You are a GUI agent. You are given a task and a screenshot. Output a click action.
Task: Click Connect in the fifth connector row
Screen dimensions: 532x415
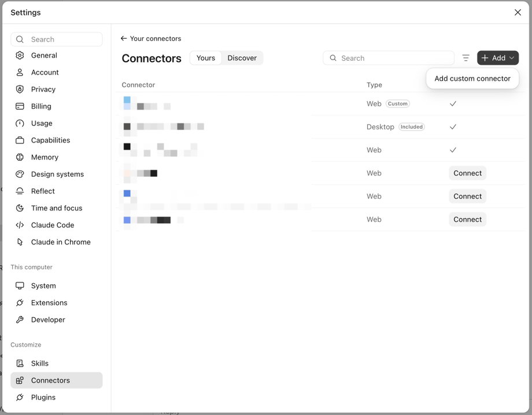(x=468, y=196)
